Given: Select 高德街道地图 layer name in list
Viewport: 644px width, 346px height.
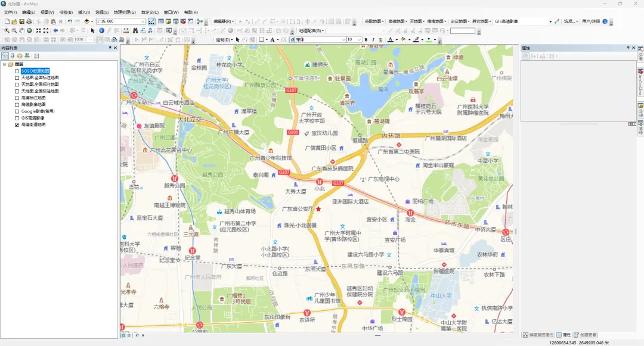Looking at the screenshot, I should pyautogui.click(x=33, y=124).
